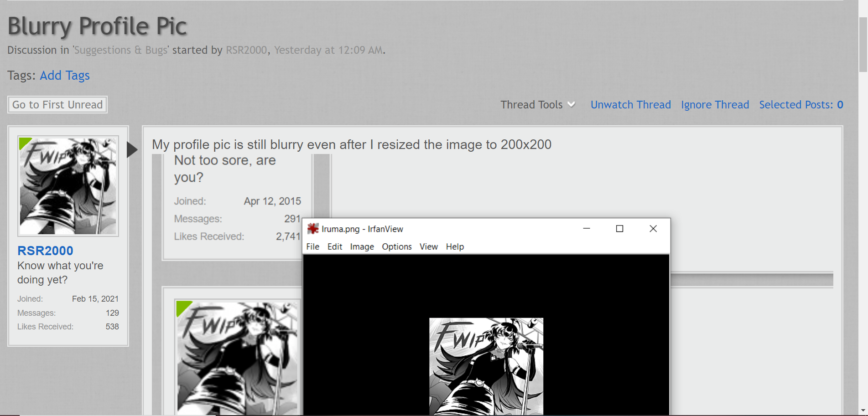This screenshot has height=416, width=868.
Task: Open the View menu in IrfanView
Action: (428, 247)
